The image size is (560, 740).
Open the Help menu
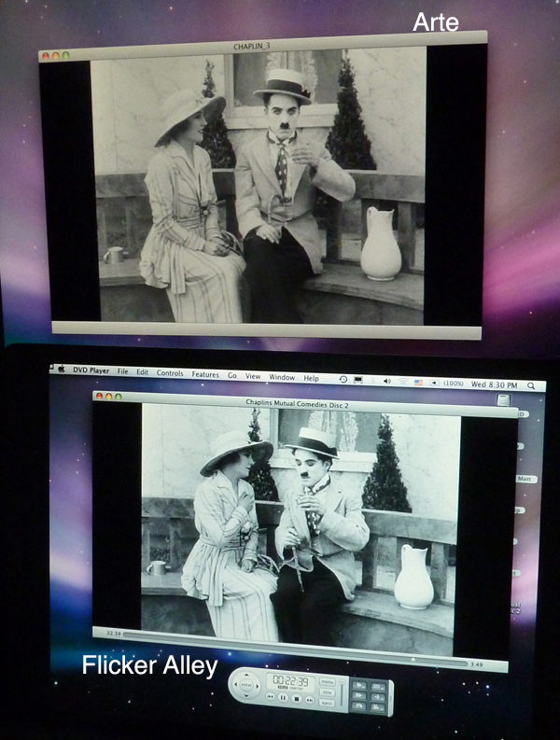point(311,378)
